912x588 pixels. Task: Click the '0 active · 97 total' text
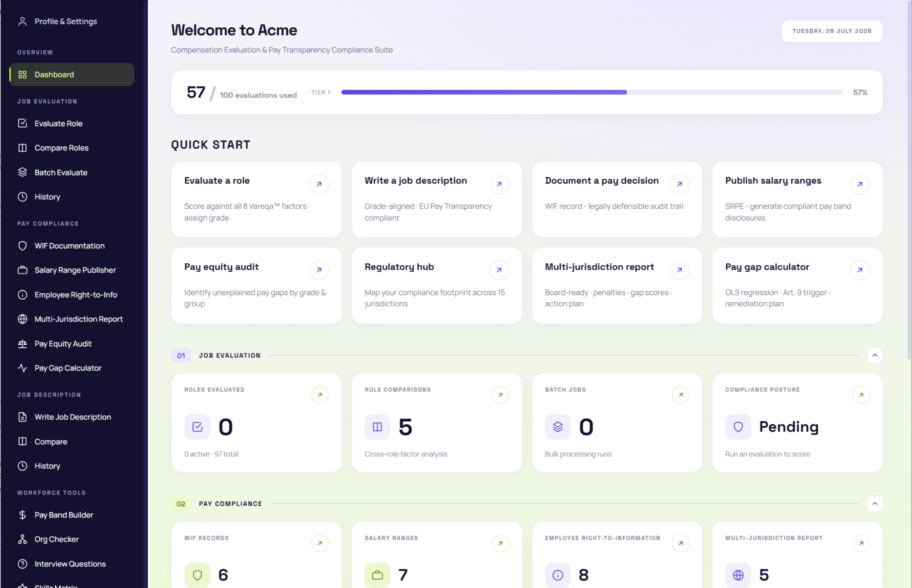pos(211,454)
